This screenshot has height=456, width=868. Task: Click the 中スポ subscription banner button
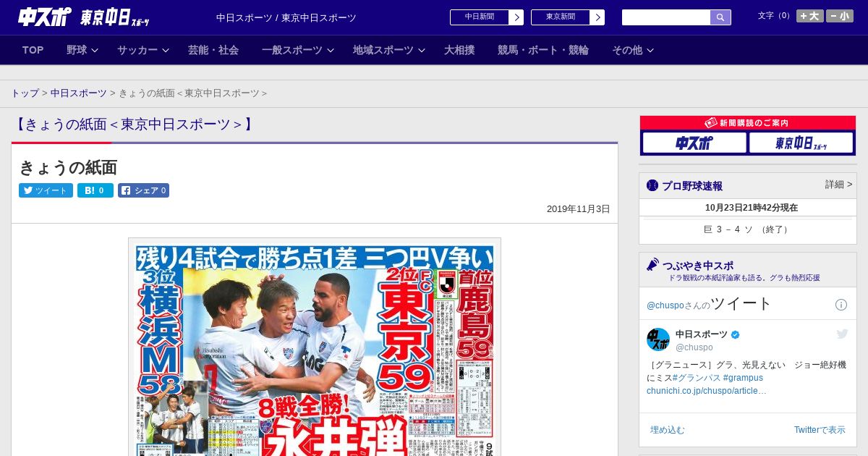pos(694,143)
